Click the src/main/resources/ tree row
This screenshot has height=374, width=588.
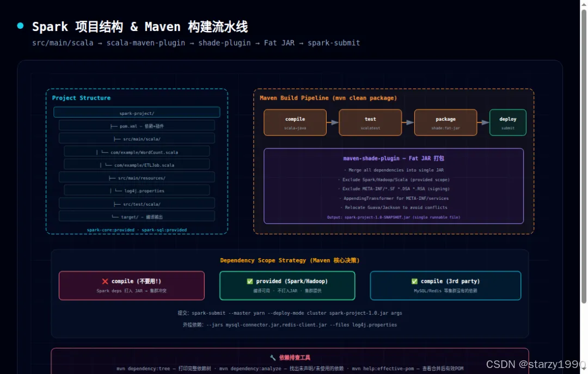coord(137,177)
